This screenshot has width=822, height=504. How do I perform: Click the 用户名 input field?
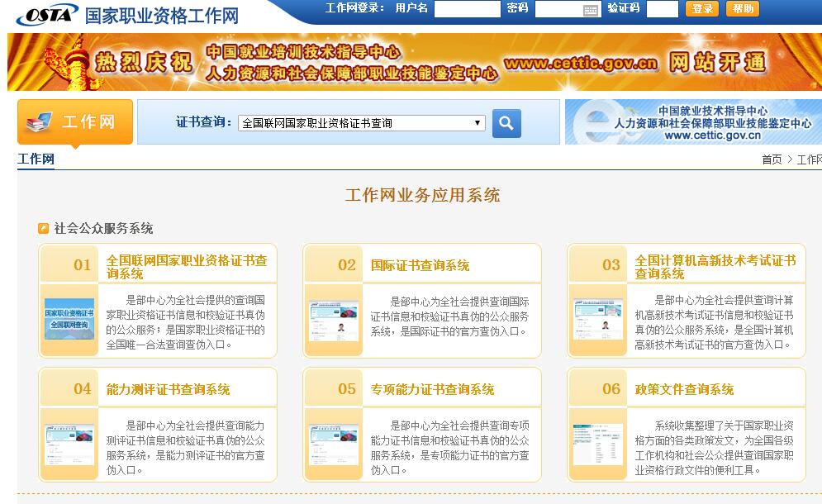(x=467, y=9)
